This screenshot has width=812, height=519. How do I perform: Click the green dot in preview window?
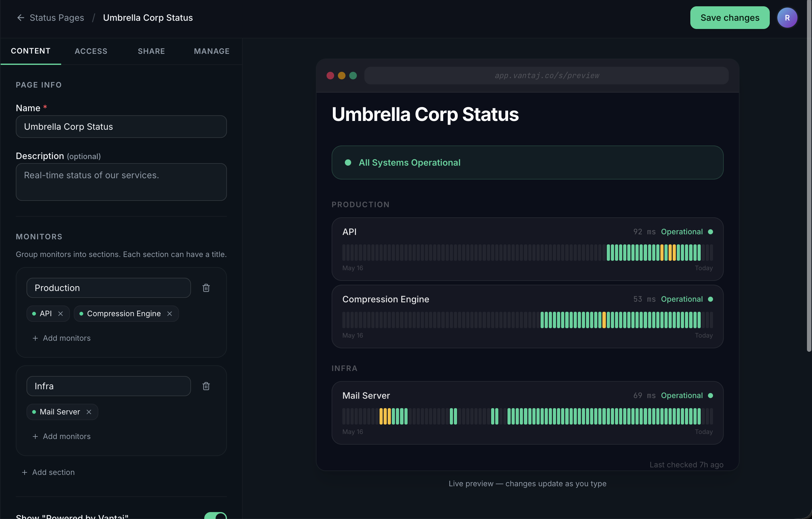(353, 76)
